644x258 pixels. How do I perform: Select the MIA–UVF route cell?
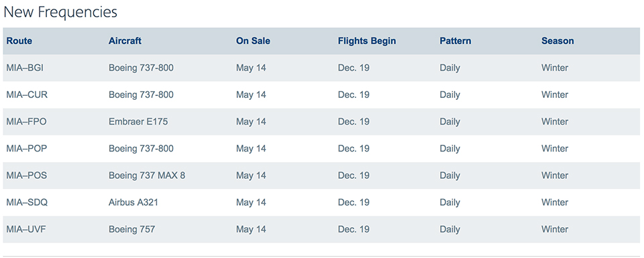26,229
